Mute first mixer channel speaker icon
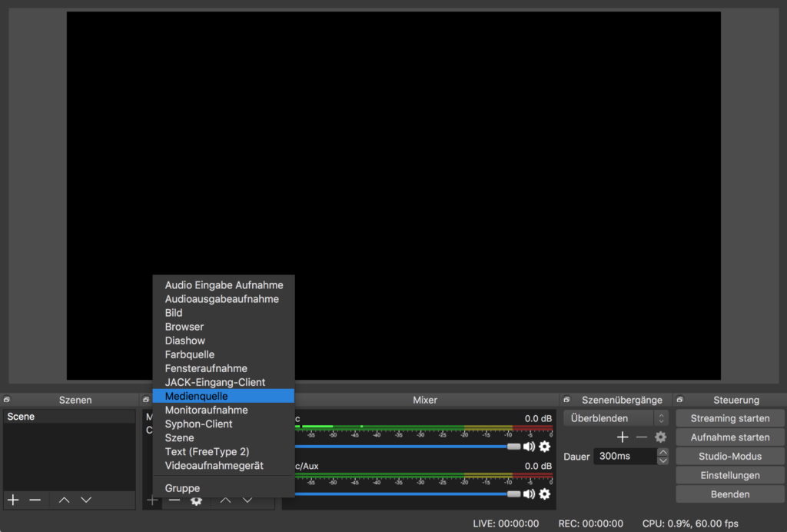Viewport: 787px width, 532px height. click(529, 446)
